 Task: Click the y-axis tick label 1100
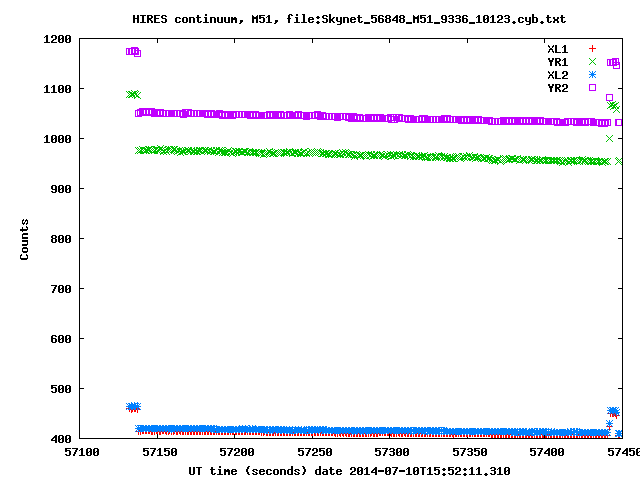57,89
